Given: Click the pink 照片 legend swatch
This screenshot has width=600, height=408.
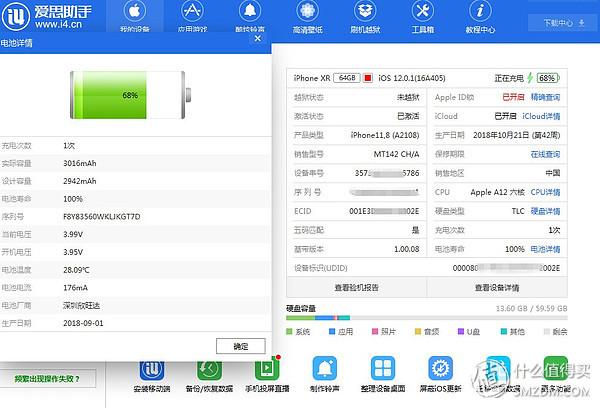Looking at the screenshot, I should (375, 331).
